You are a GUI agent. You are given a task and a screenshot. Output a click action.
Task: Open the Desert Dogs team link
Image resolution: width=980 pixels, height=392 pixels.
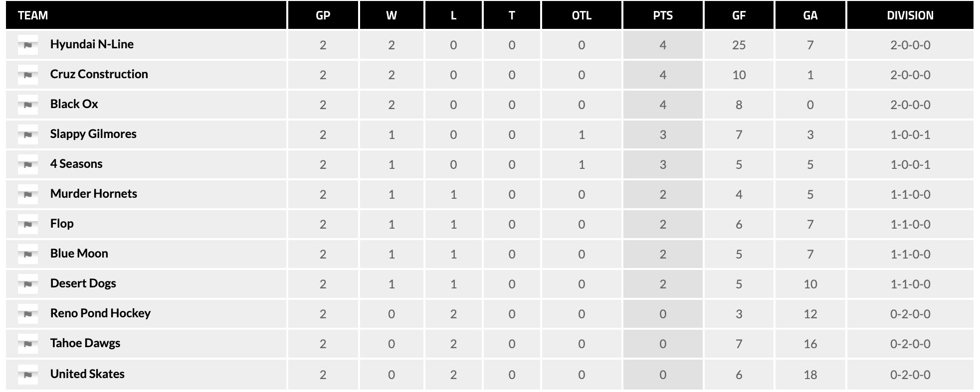pyautogui.click(x=83, y=283)
